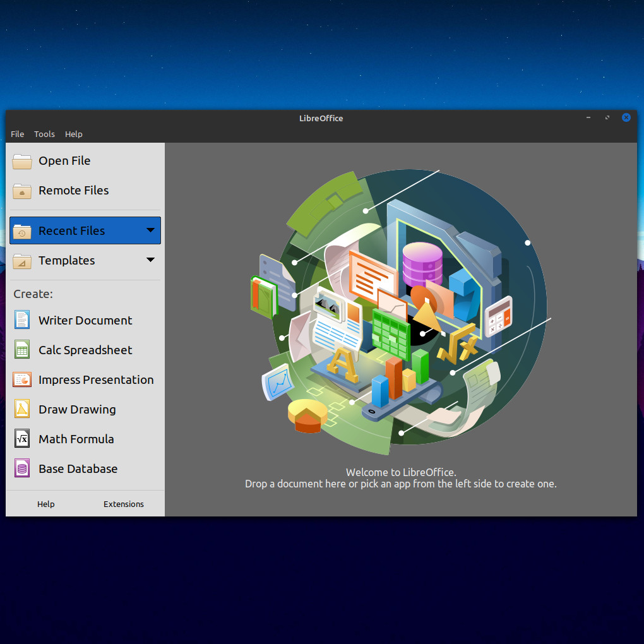The height and width of the screenshot is (644, 644).
Task: Open the File menu
Action: point(18,134)
